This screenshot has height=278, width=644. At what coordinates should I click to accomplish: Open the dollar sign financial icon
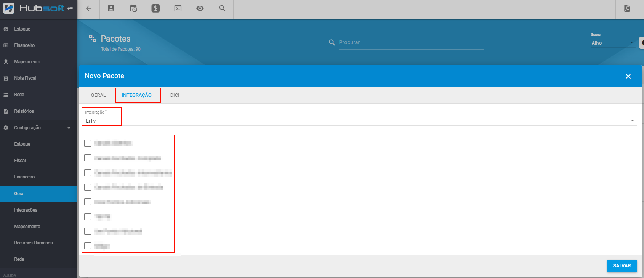(155, 8)
